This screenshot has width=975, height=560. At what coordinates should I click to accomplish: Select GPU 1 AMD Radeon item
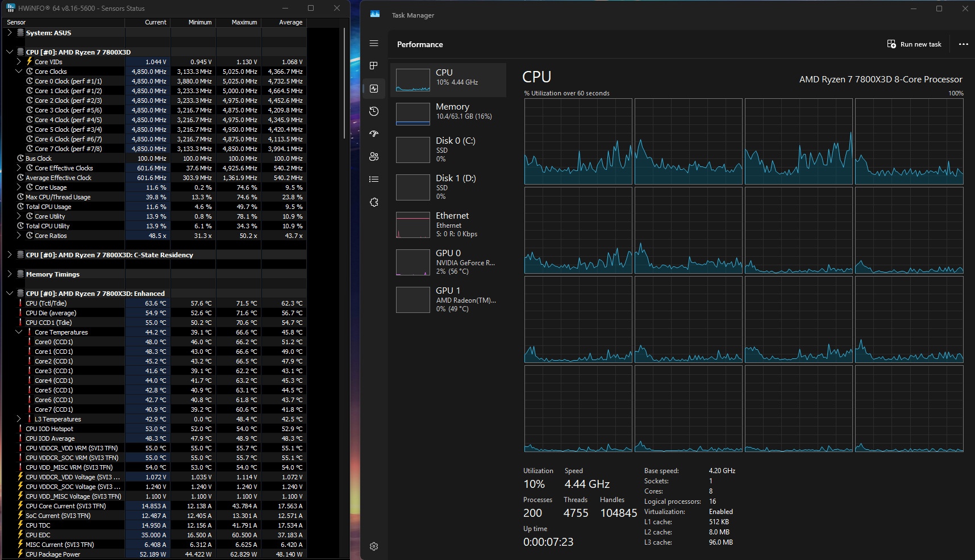pos(448,300)
